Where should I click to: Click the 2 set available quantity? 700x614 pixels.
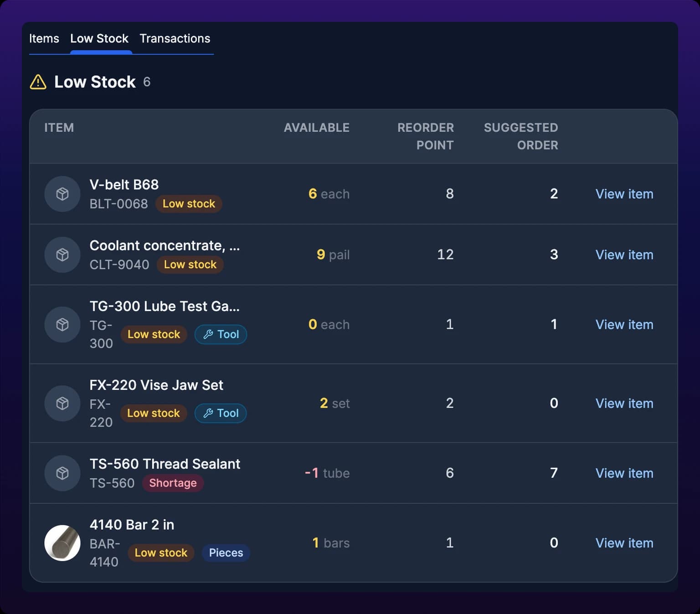click(x=335, y=403)
